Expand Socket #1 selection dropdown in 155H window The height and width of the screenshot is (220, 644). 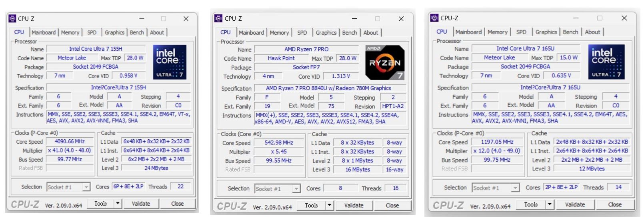tap(86, 187)
